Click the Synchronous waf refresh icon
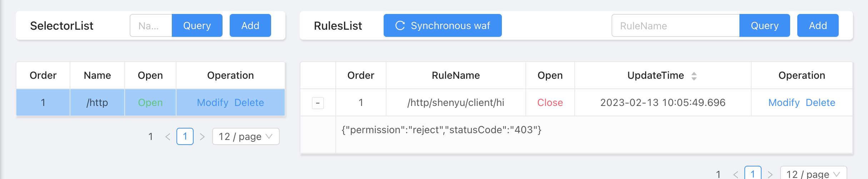 pyautogui.click(x=400, y=25)
